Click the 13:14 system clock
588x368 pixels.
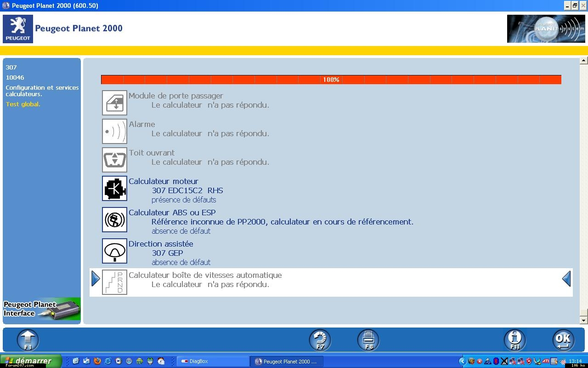[575, 361]
